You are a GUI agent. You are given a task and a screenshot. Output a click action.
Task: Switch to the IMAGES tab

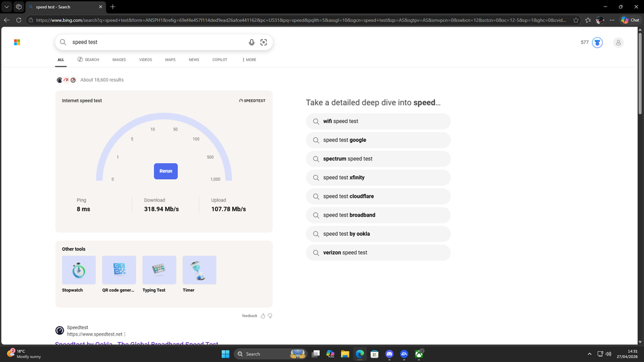tap(119, 59)
